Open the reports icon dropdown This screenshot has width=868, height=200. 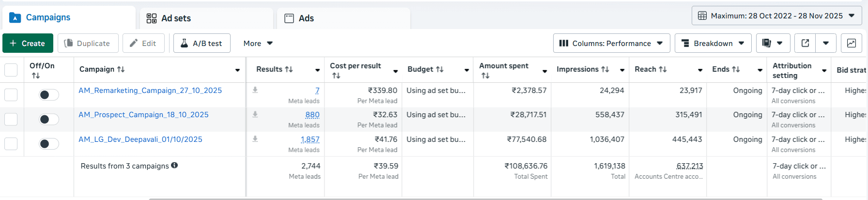[773, 43]
